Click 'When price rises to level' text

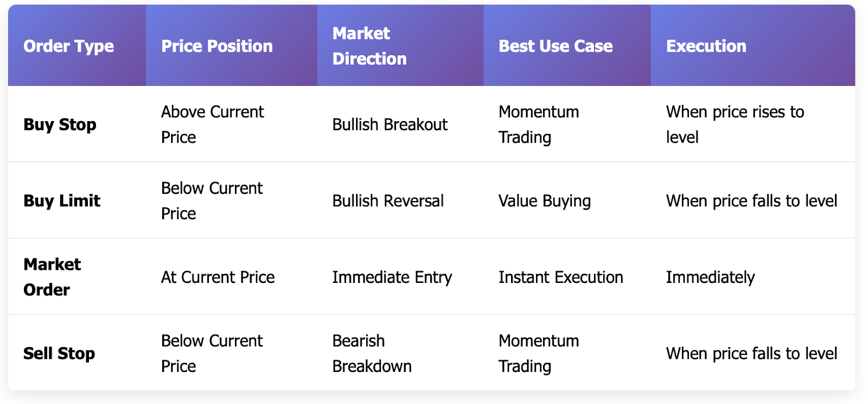(735, 124)
